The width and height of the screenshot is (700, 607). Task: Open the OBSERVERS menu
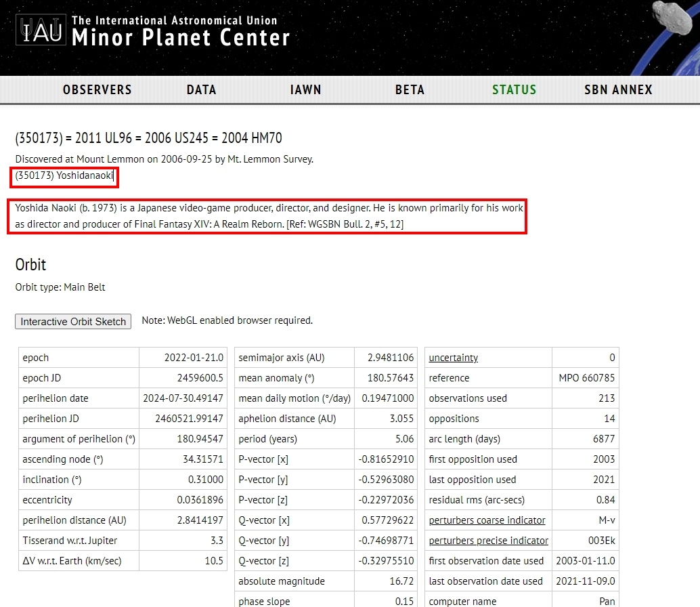(x=97, y=90)
